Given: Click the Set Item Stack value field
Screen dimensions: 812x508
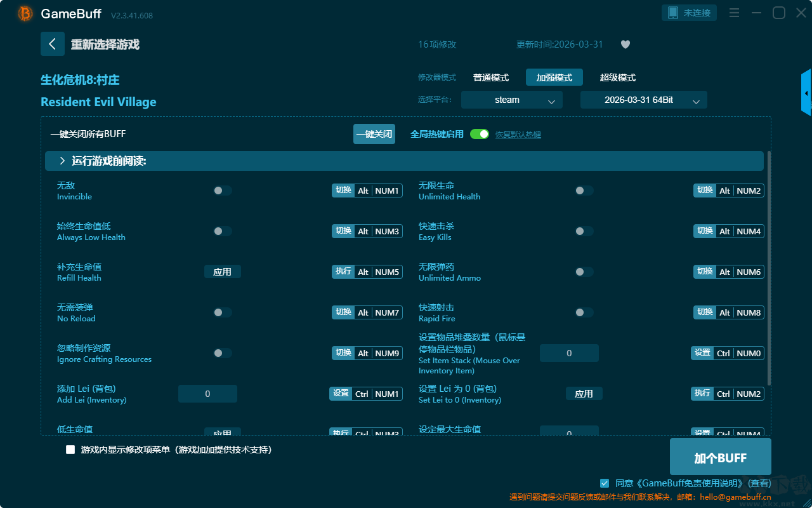Looking at the screenshot, I should (x=569, y=353).
